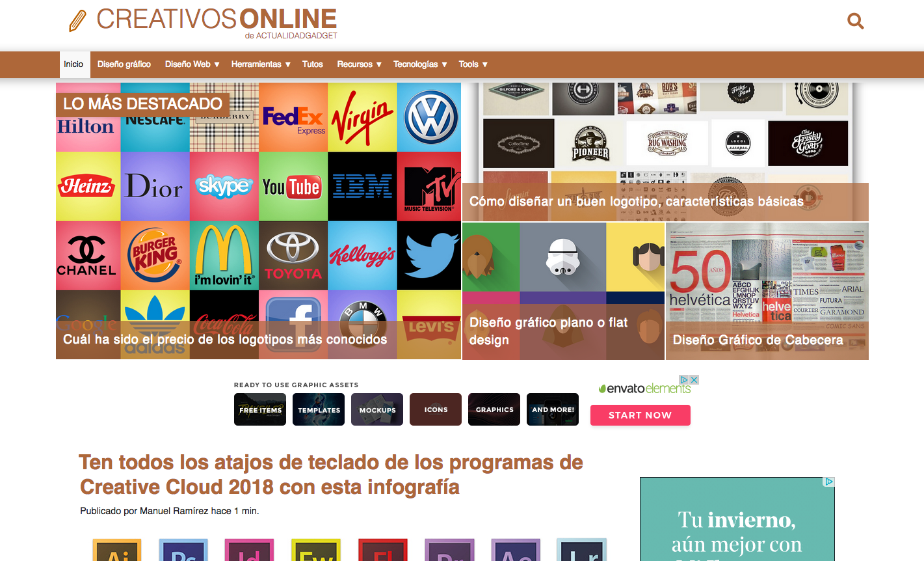Click the Pioneer badge logo image
924x561 pixels.
(590, 144)
